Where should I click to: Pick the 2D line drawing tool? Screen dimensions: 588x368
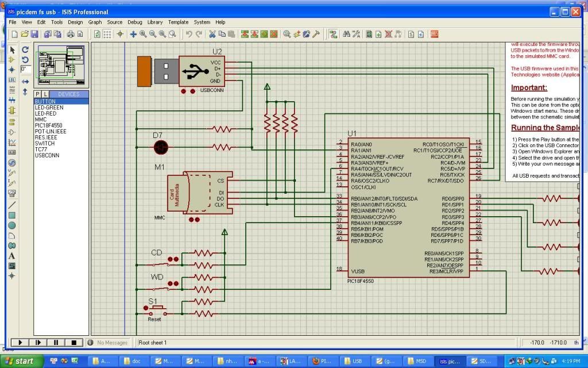click(12, 205)
